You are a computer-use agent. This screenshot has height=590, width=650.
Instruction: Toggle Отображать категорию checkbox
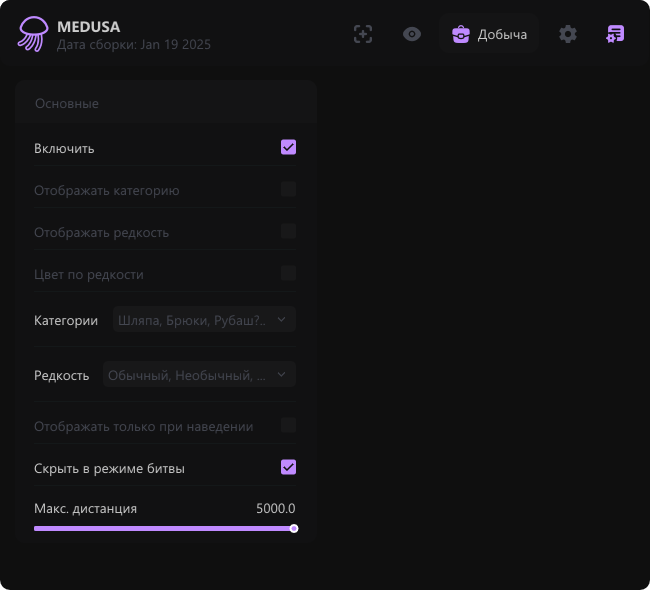(x=288, y=189)
